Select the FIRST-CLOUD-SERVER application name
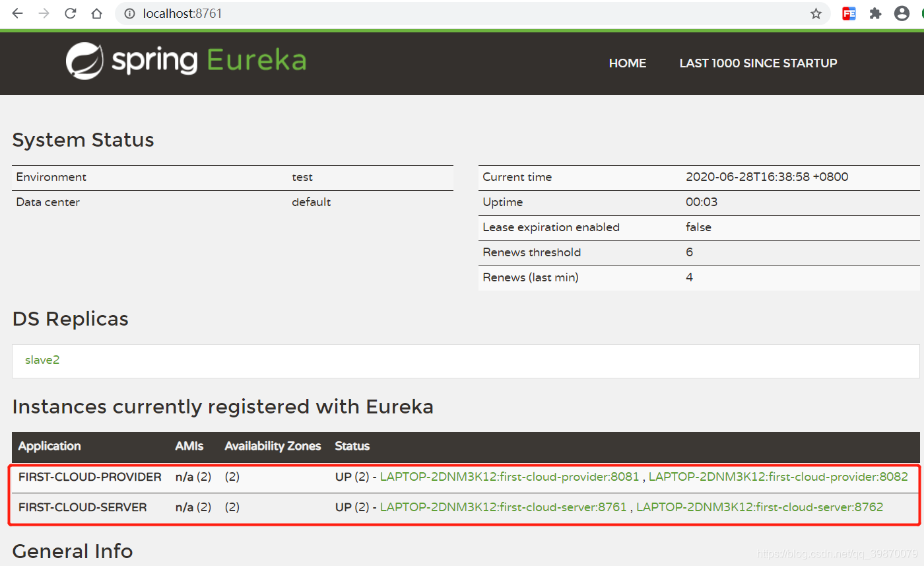The height and width of the screenshot is (566, 924). point(82,507)
